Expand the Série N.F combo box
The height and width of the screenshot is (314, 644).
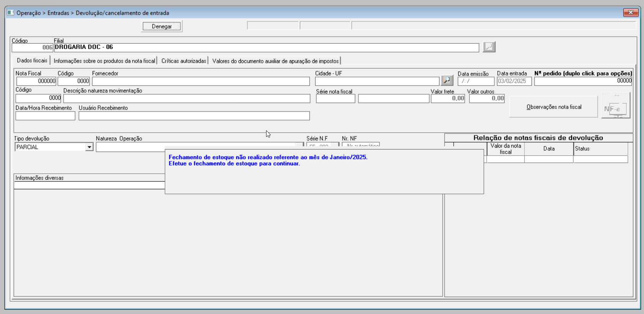coord(335,145)
